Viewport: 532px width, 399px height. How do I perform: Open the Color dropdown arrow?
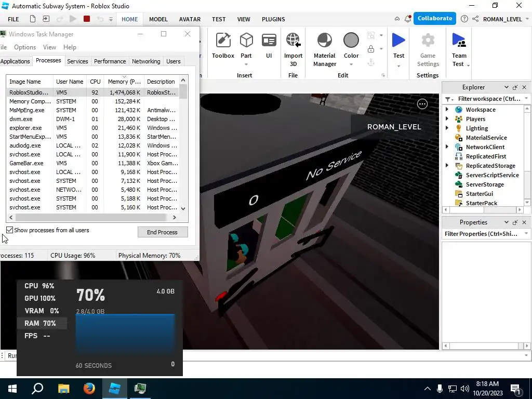(x=351, y=64)
